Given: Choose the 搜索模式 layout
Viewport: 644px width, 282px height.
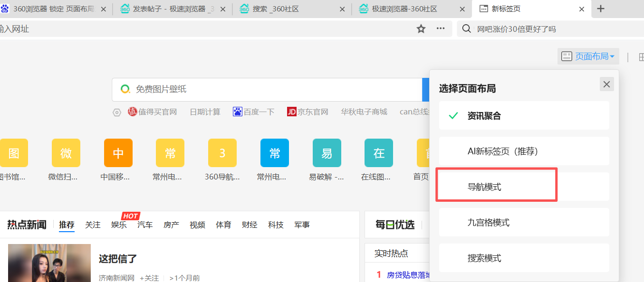Looking at the screenshot, I should (524, 258).
